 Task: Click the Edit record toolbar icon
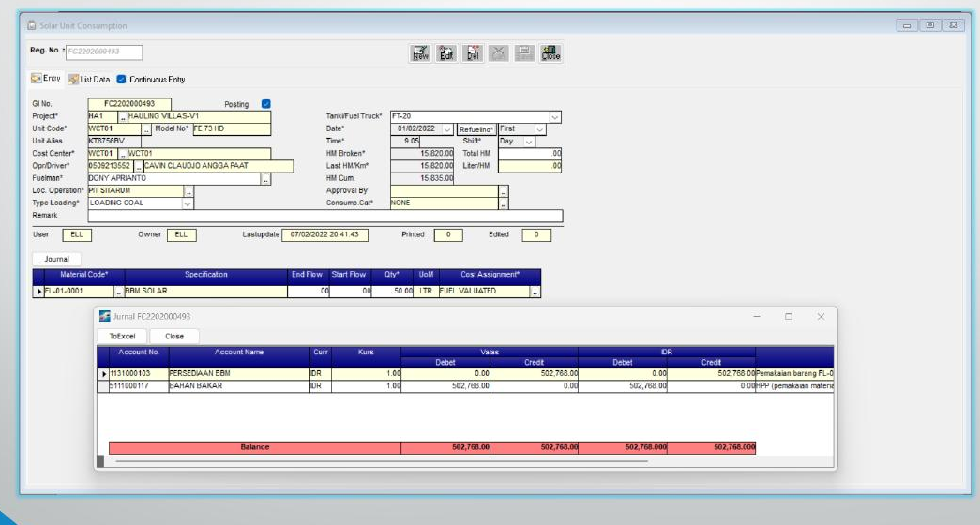point(446,53)
